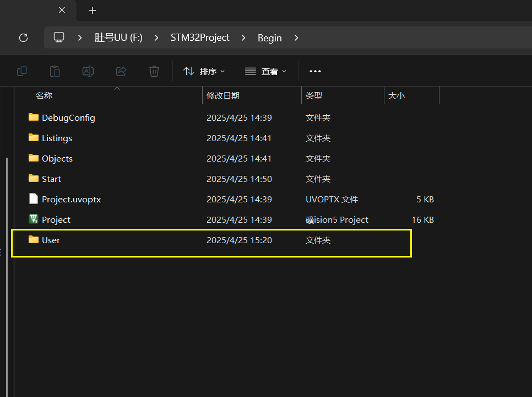Expand chevron after 肚号UU (F:)
Image resolution: width=532 pixels, height=397 pixels.
pyautogui.click(x=156, y=37)
